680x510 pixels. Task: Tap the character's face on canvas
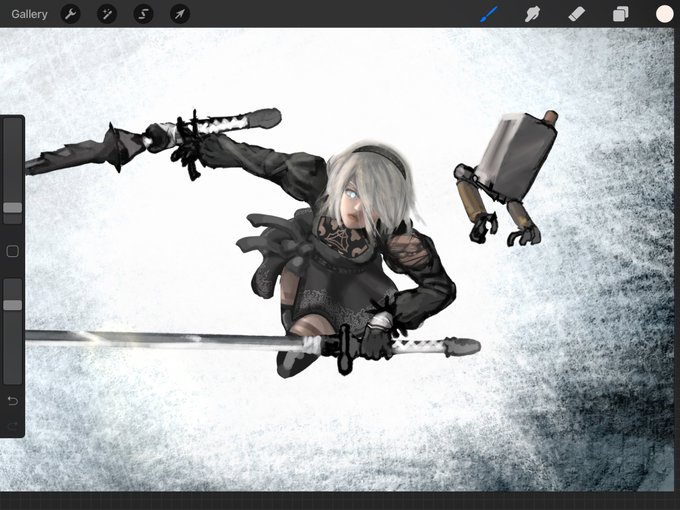pyautogui.click(x=353, y=206)
